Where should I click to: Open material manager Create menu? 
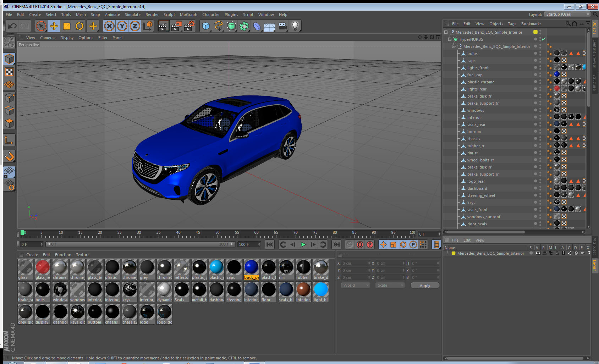pyautogui.click(x=32, y=255)
